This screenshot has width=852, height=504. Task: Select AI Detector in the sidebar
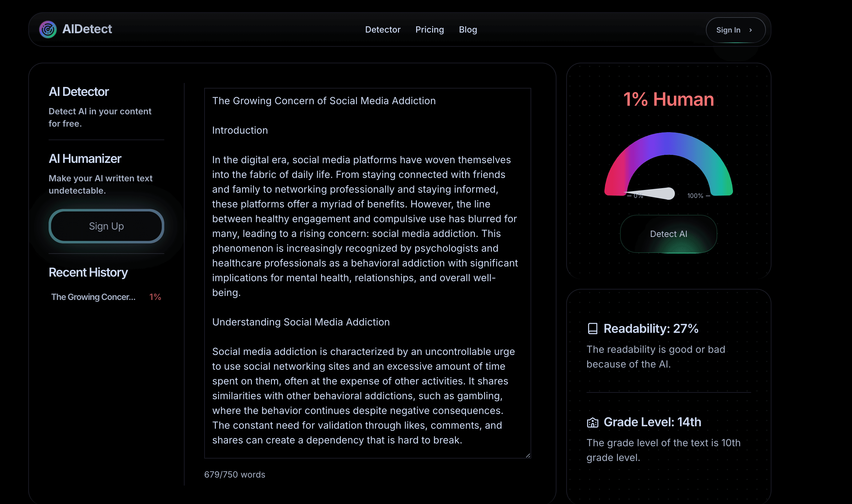pyautogui.click(x=78, y=92)
